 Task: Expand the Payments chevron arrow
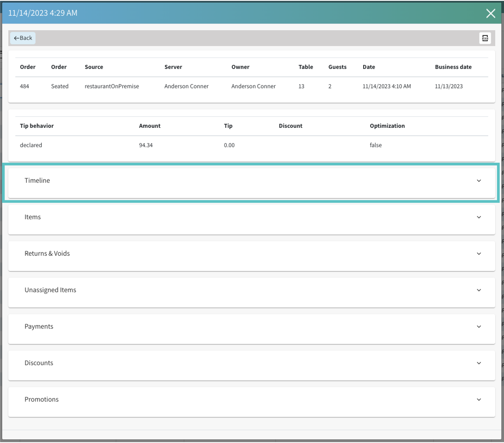479,327
